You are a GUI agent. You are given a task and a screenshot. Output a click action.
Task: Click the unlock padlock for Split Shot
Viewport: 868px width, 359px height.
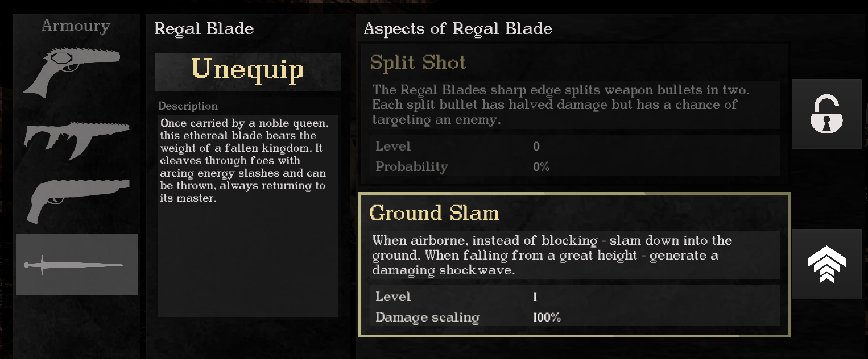[x=826, y=114]
